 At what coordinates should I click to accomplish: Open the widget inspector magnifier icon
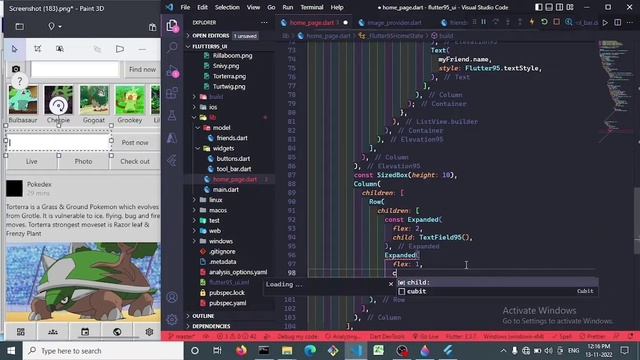point(569,22)
